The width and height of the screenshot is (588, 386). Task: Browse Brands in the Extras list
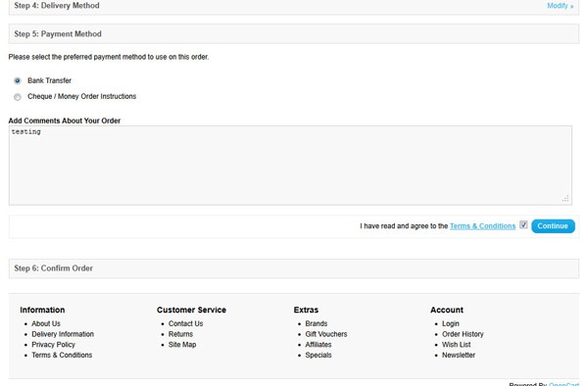(x=317, y=323)
